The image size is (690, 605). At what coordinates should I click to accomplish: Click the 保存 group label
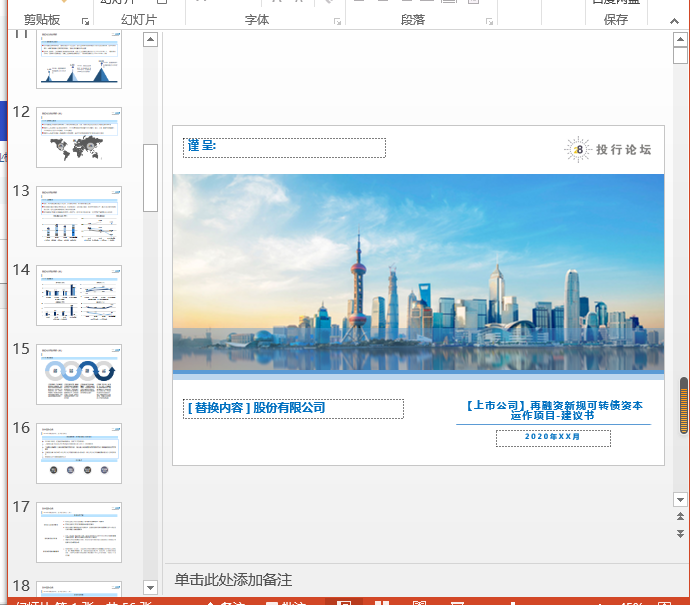tap(616, 20)
